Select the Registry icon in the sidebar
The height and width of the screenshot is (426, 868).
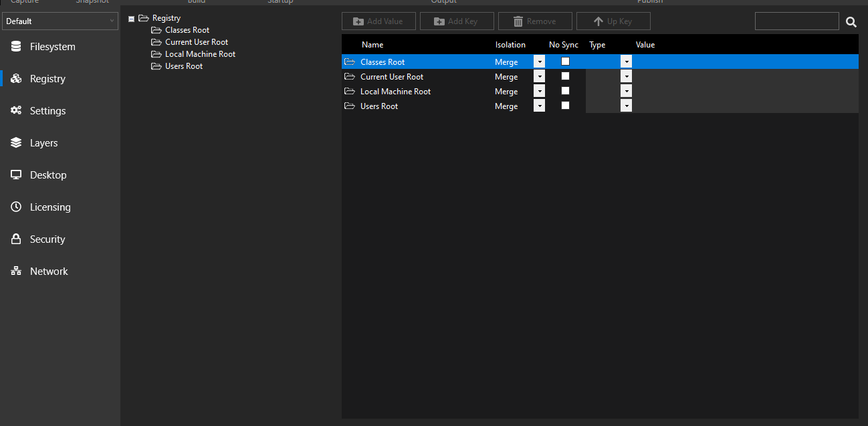pos(15,78)
